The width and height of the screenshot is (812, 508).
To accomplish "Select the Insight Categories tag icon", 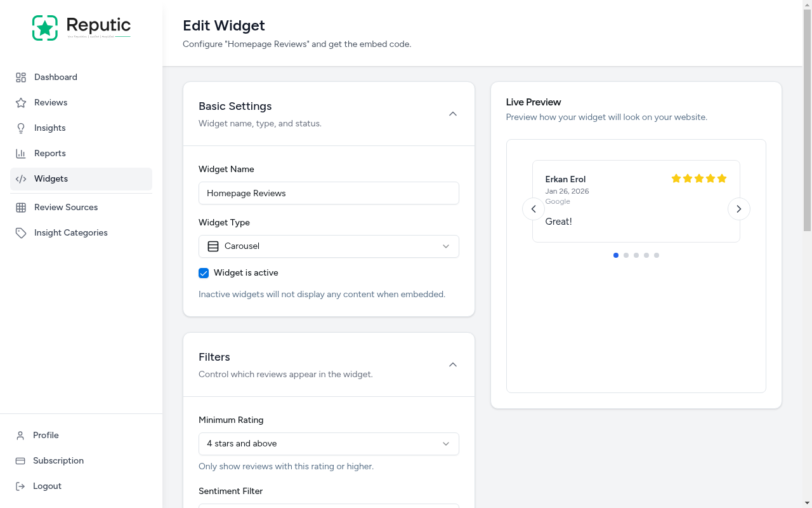I will 21,232.
